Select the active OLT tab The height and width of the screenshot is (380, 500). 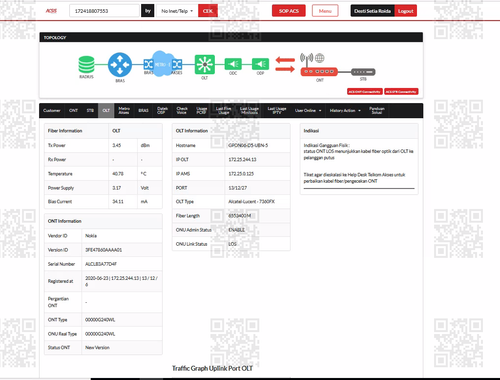coord(106,111)
